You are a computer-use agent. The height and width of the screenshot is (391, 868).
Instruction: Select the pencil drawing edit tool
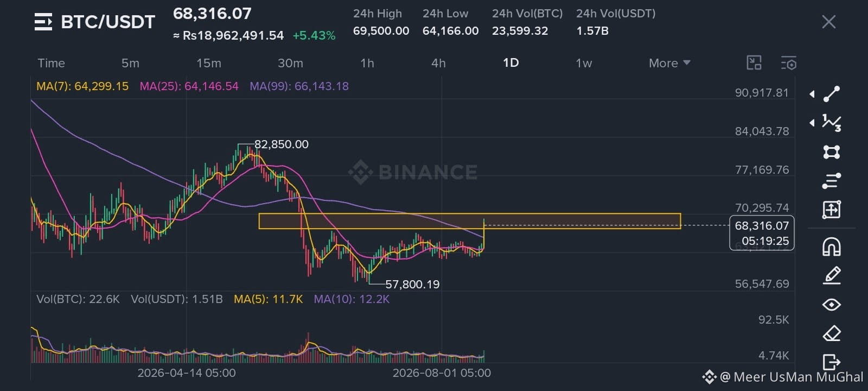832,276
